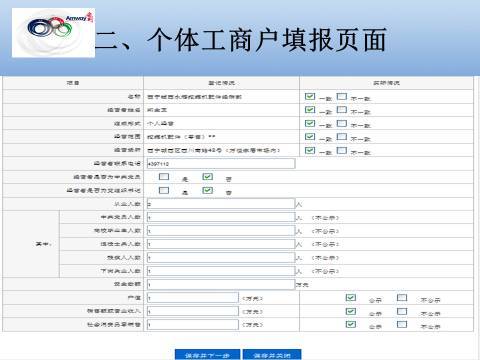Focus the 下岗失业人数 input field

(x=221, y=271)
